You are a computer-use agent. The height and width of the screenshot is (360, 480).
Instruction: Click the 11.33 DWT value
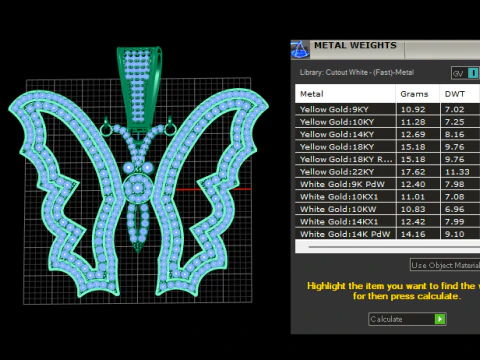[x=457, y=172]
